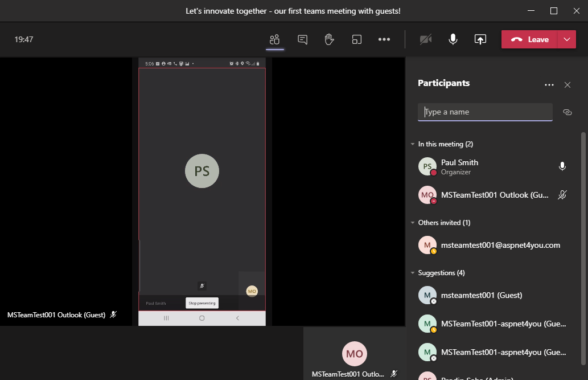The height and width of the screenshot is (380, 588).
Task: Click Paul Smith's PS avatar in list
Action: click(x=427, y=166)
